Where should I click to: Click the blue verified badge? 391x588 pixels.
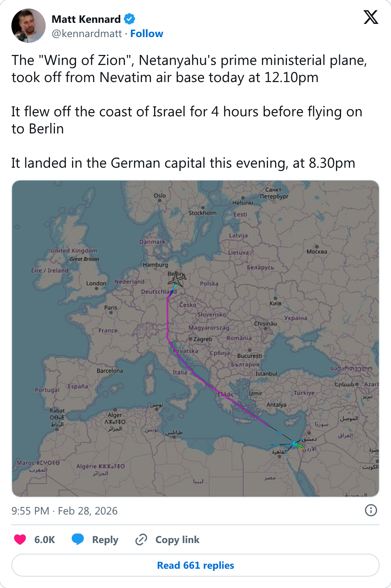(130, 19)
